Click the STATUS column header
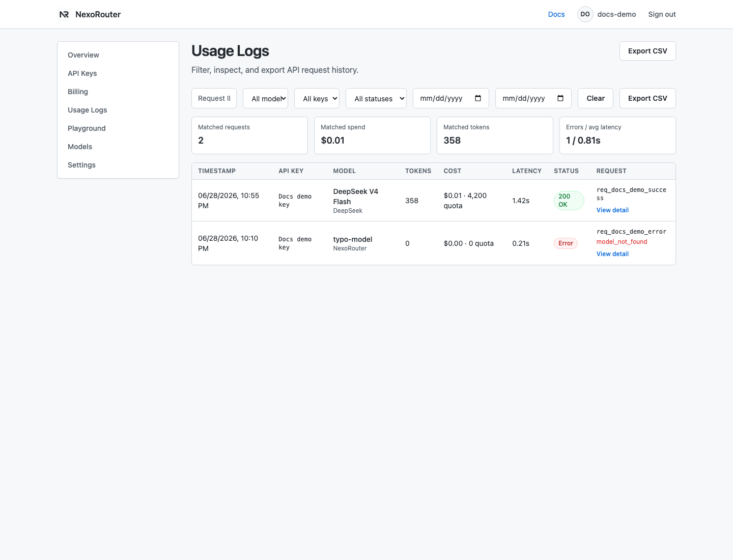This screenshot has height=560, width=733. 566,171
